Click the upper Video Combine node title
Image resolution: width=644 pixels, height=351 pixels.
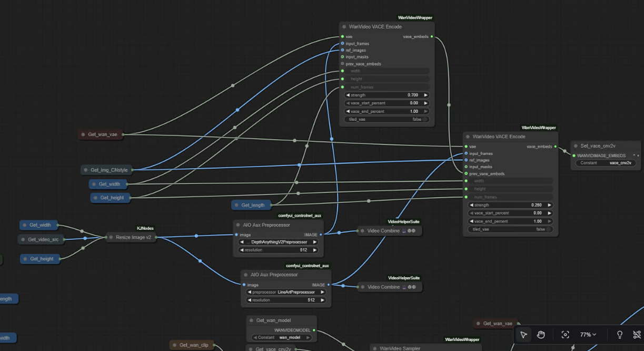tap(383, 231)
